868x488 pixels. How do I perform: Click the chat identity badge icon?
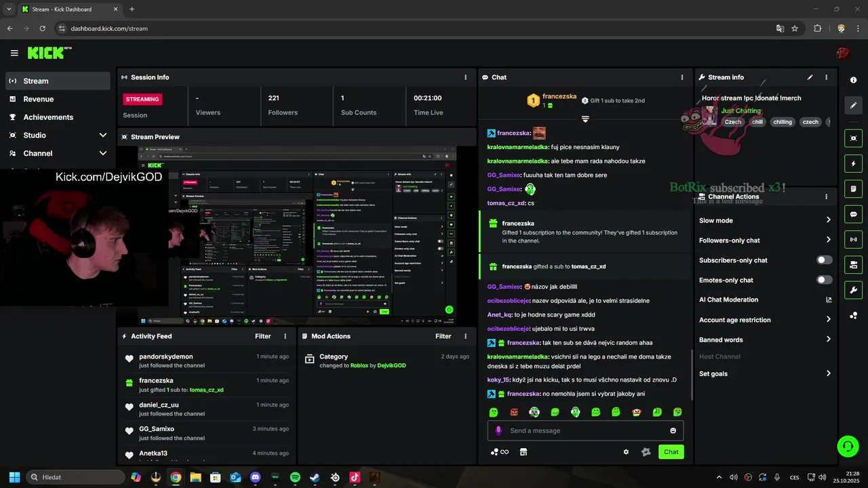(x=646, y=452)
